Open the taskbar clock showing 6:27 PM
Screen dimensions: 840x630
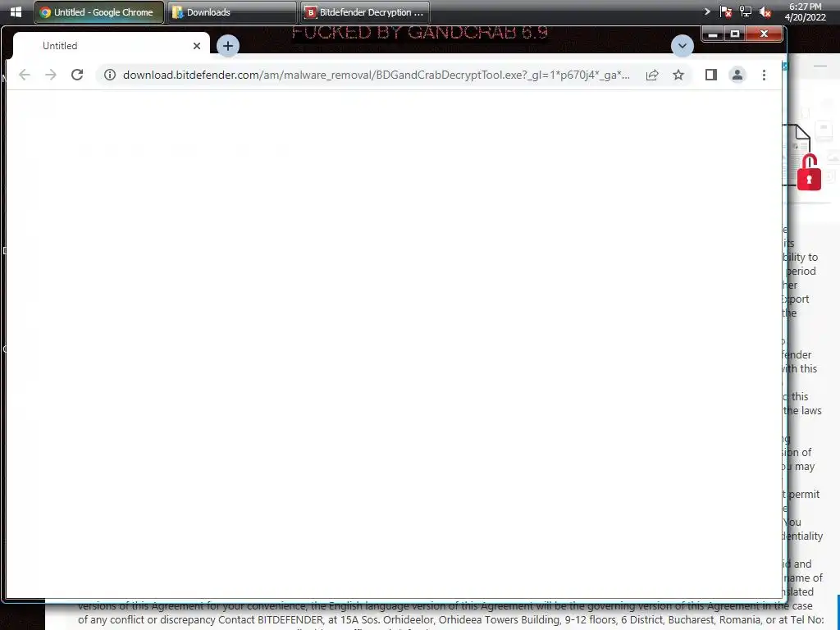pos(806,11)
